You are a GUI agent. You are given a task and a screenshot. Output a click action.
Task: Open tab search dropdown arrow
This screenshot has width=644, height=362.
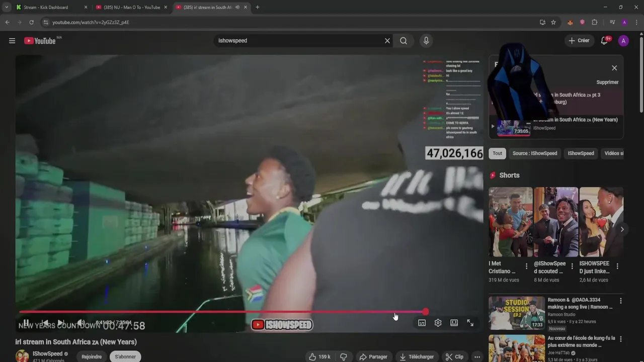[6, 8]
